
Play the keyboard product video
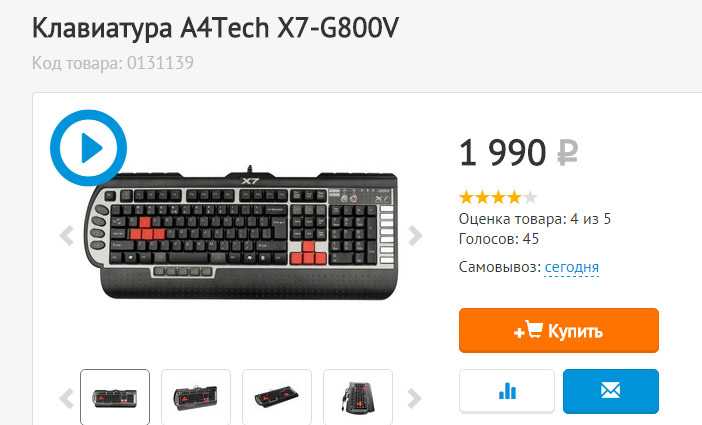point(89,148)
